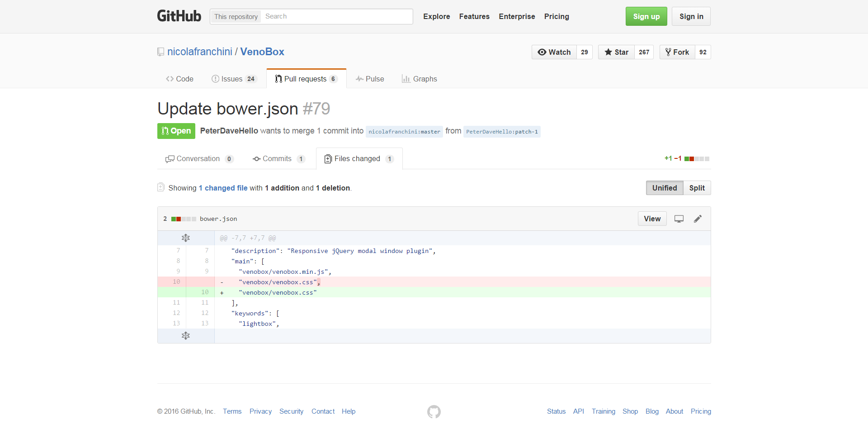
Task: Open the nicolafranchini user profile link
Action: click(200, 52)
